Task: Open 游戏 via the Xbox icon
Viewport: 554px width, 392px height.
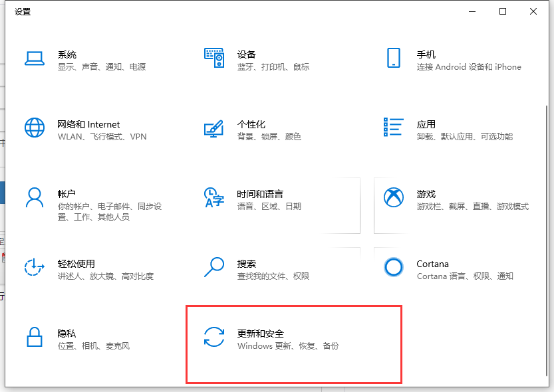Action: coord(394,197)
